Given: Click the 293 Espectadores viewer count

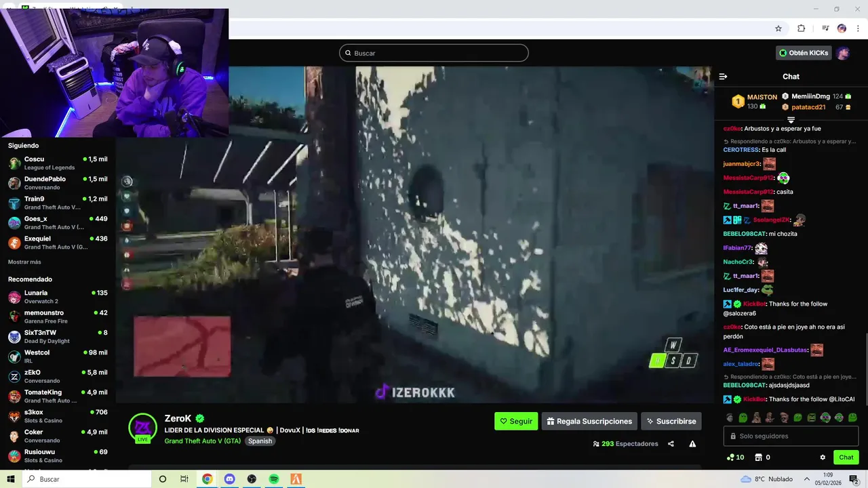Looking at the screenshot, I should click(x=625, y=444).
